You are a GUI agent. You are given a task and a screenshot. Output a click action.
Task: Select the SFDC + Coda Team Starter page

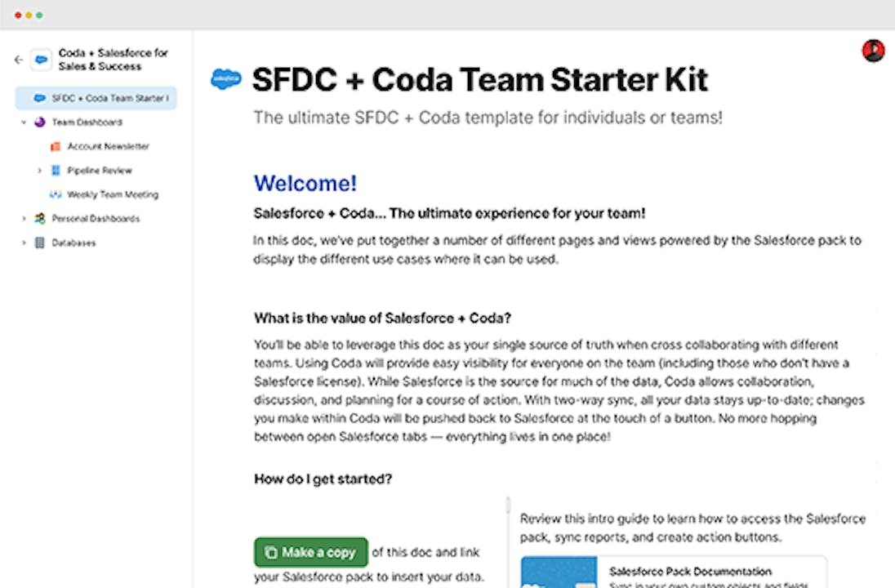point(109,98)
